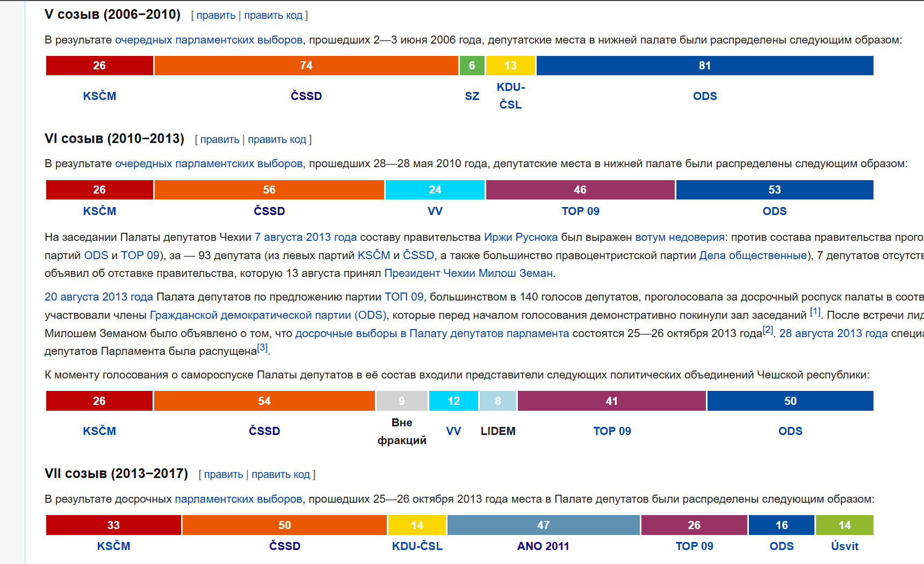Open KDU-ČSL link under V созыв bar
The width and height of the screenshot is (924, 564).
tap(511, 96)
